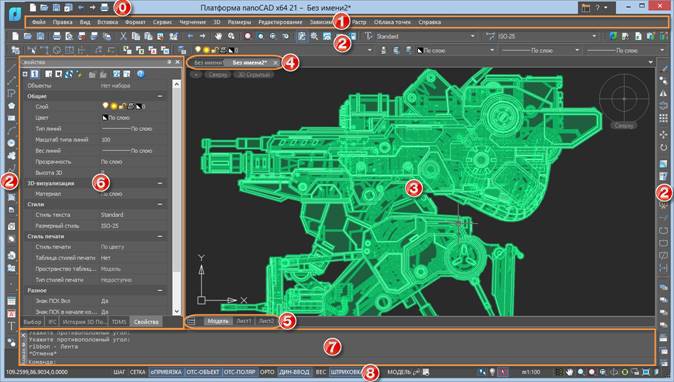Toggle ОТС-ПОЛЯР polar tracking in status bar
Viewport: 674px width, 382px height.
240,372
